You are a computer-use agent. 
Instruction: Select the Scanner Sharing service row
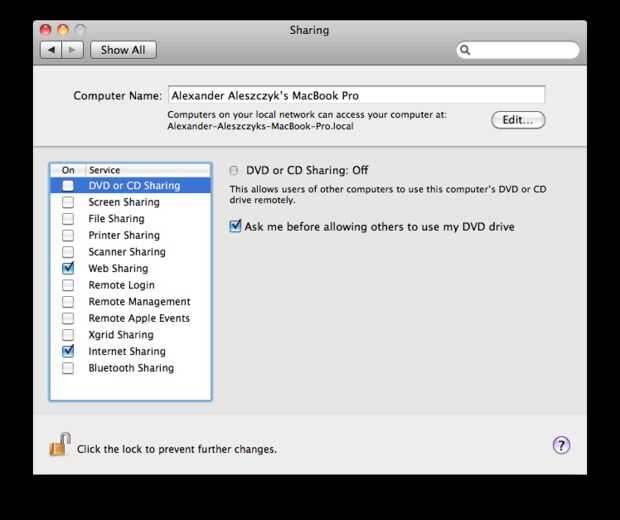coord(130,252)
